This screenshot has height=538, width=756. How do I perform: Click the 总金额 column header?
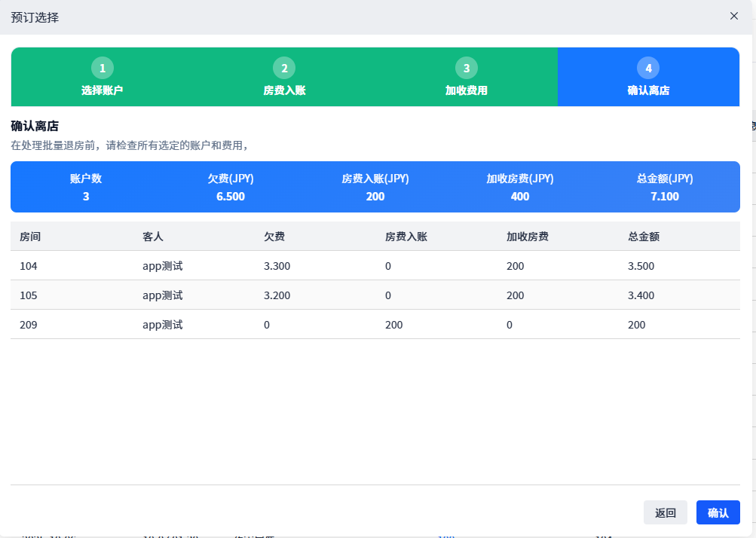[644, 237]
